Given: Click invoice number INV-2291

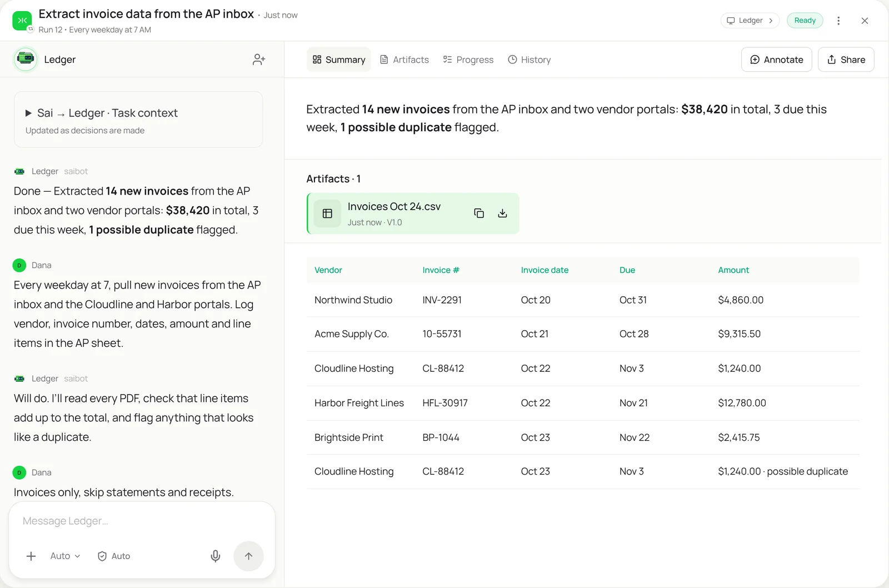Looking at the screenshot, I should pos(442,300).
